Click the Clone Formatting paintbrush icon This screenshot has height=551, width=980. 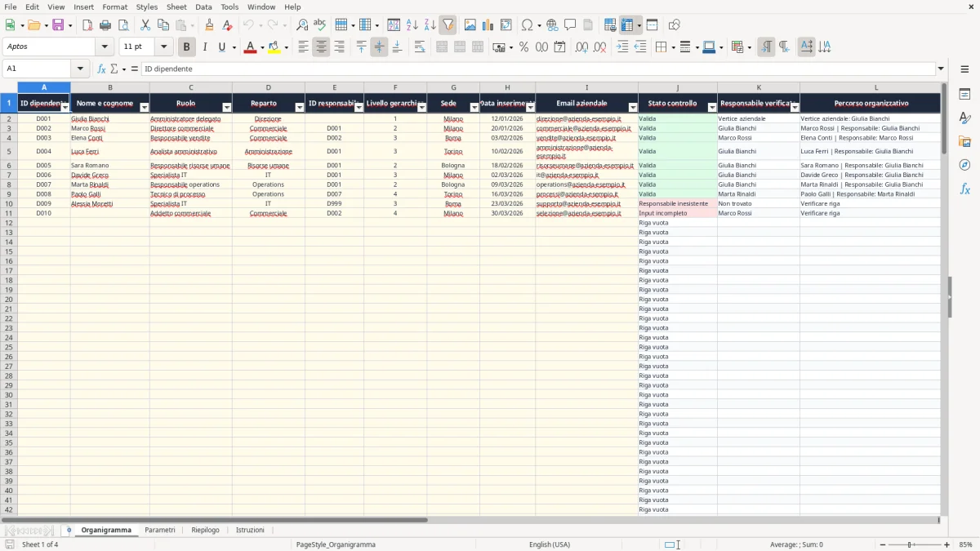point(209,25)
